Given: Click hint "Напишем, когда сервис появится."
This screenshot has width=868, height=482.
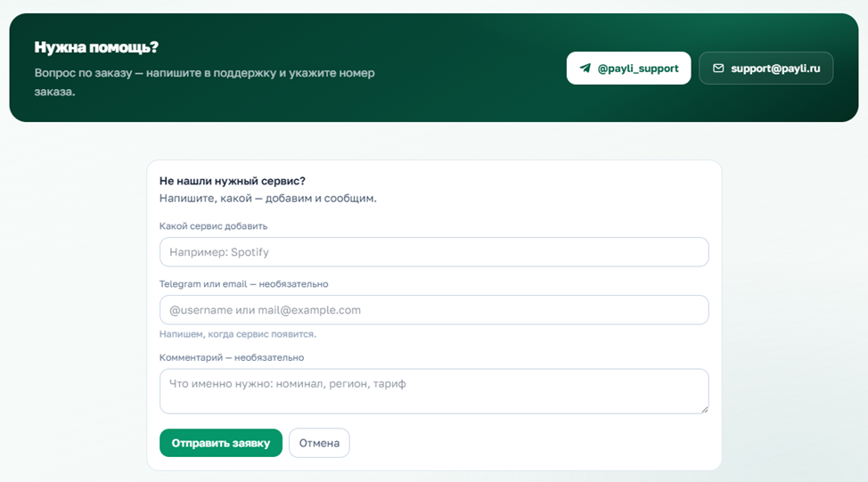Looking at the screenshot, I should (237, 334).
